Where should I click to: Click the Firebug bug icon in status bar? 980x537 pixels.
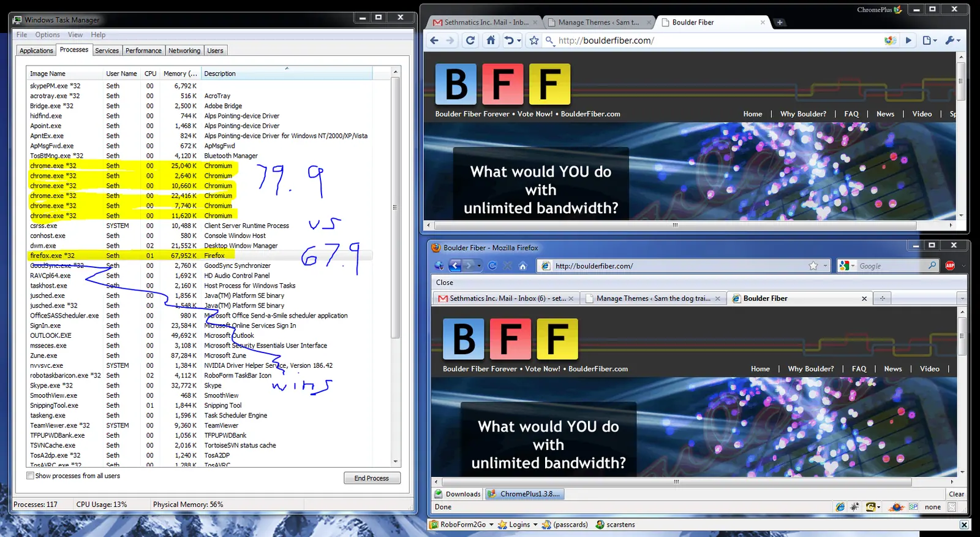coord(854,507)
